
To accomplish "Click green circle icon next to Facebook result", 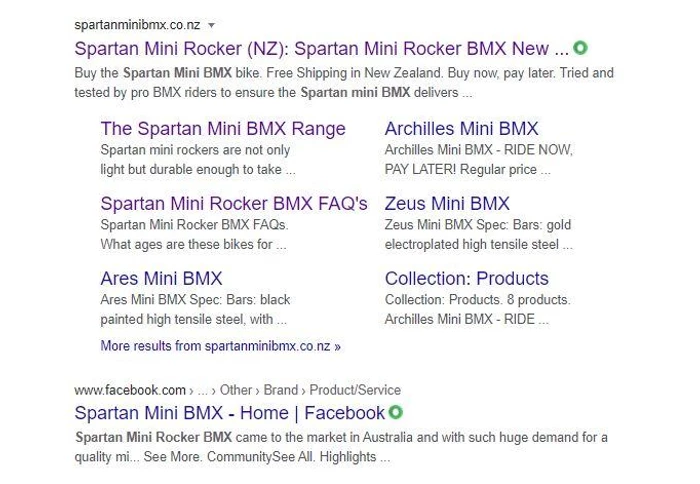I will 396,412.
